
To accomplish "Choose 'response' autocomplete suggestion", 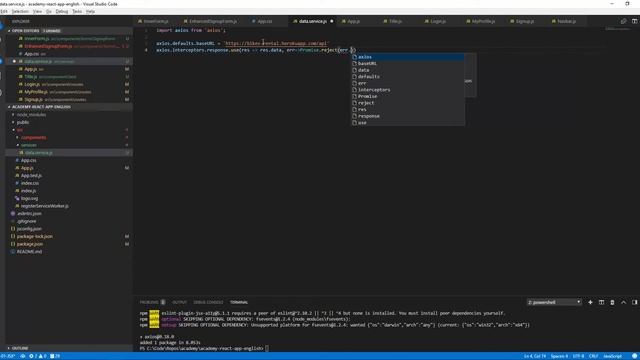I will click(x=408, y=116).
